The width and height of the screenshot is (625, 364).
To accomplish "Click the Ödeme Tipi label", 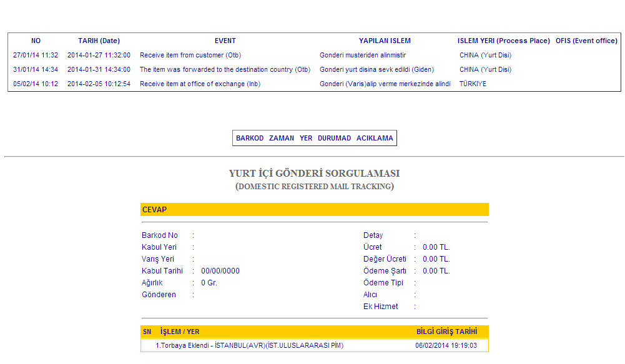I will click(383, 283).
